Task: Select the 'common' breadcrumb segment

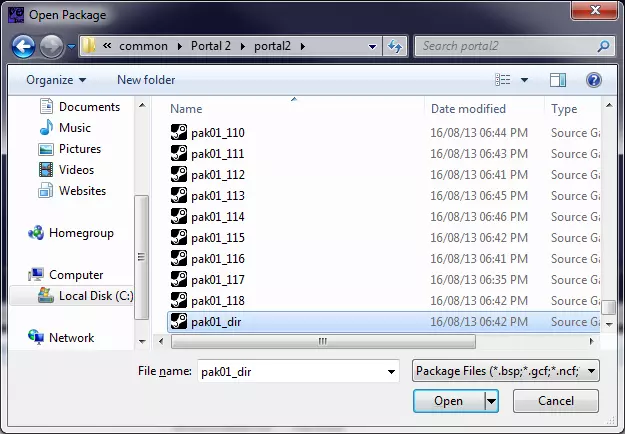Action: click(x=143, y=46)
